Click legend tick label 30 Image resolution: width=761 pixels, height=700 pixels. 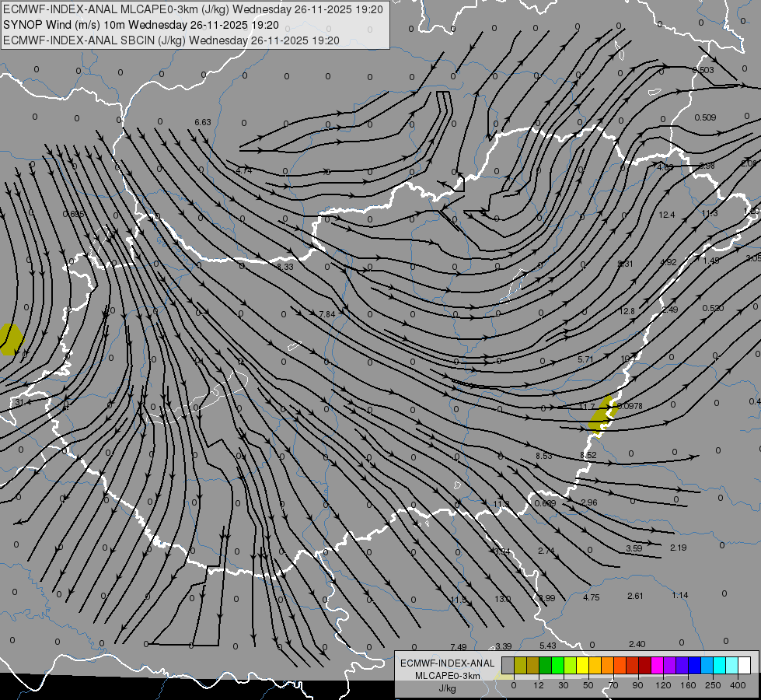(563, 685)
